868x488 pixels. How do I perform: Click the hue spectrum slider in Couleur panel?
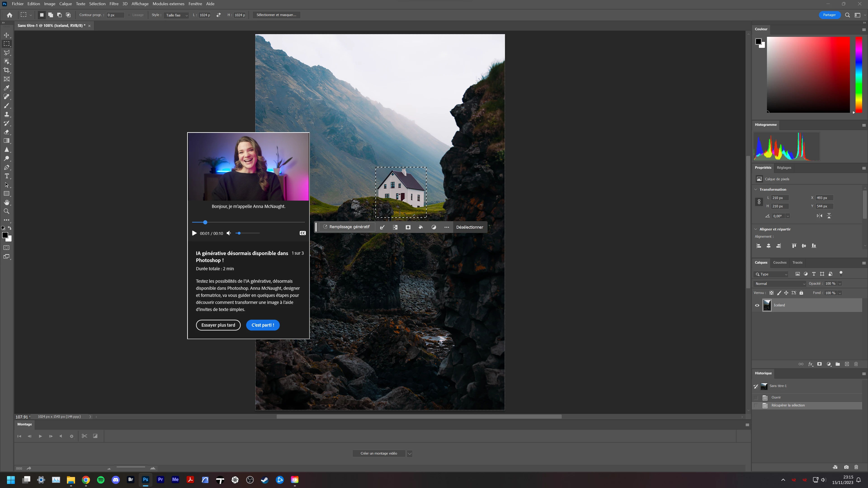(x=859, y=75)
